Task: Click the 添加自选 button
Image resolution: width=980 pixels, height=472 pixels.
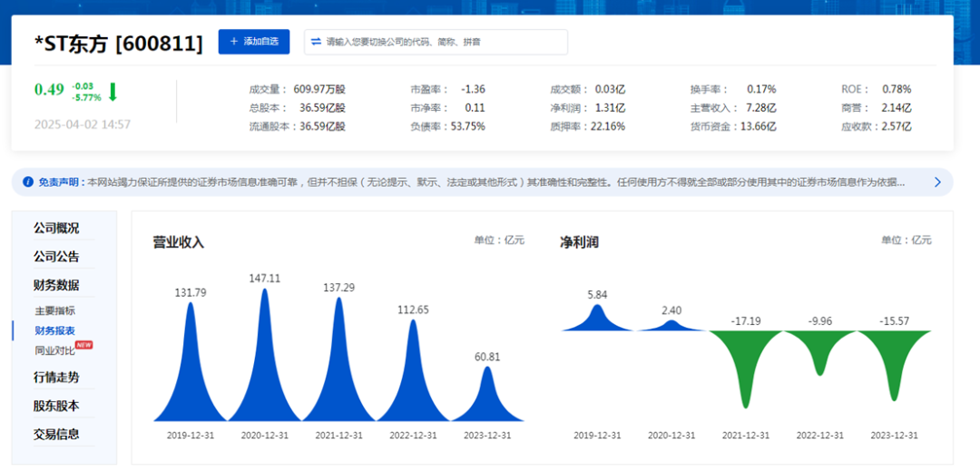Action: (254, 42)
